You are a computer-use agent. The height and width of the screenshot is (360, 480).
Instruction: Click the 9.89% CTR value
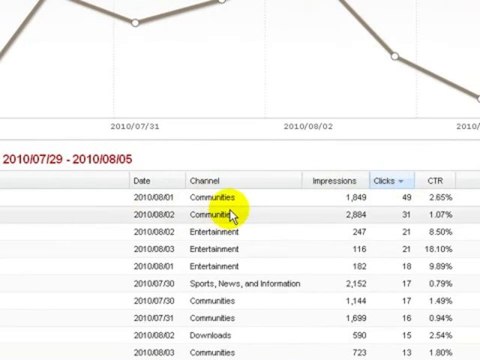pyautogui.click(x=440, y=266)
